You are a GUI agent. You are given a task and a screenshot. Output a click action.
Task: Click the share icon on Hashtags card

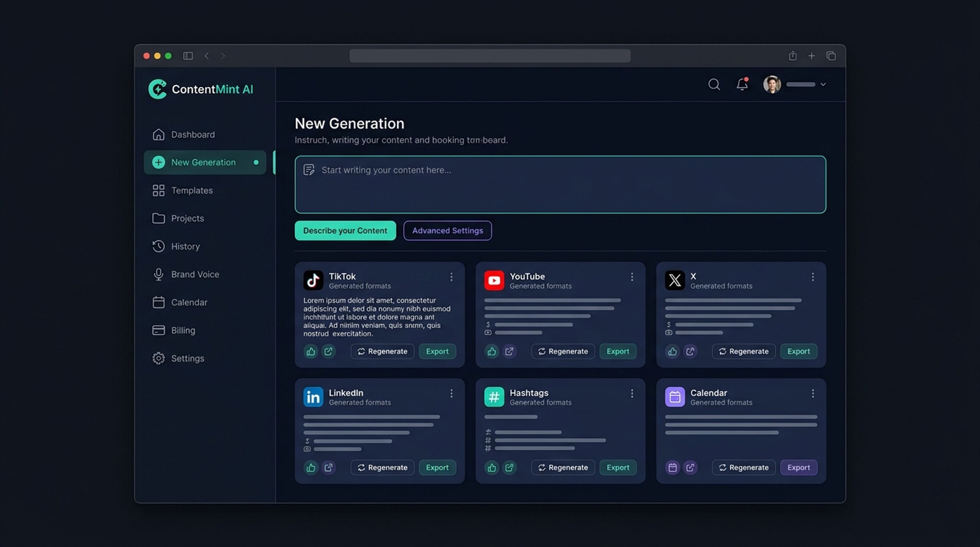(x=509, y=467)
